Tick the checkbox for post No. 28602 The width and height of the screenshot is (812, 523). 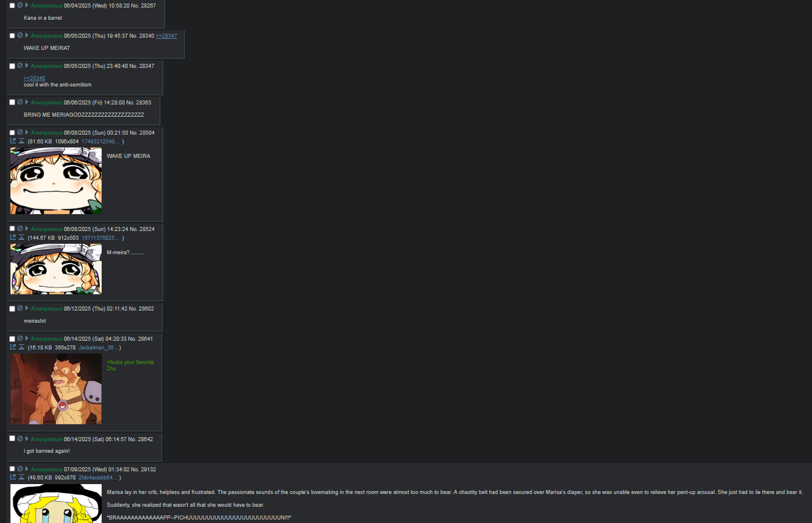click(12, 309)
